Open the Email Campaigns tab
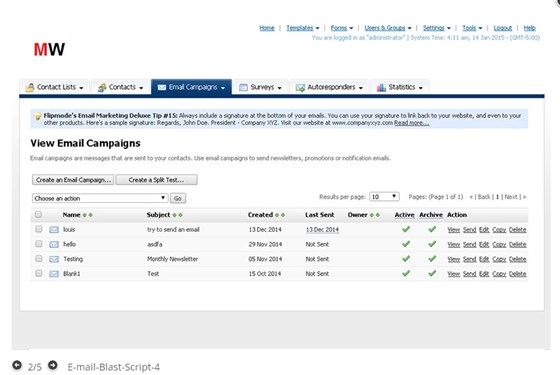The height and width of the screenshot is (375, 560). point(191,87)
